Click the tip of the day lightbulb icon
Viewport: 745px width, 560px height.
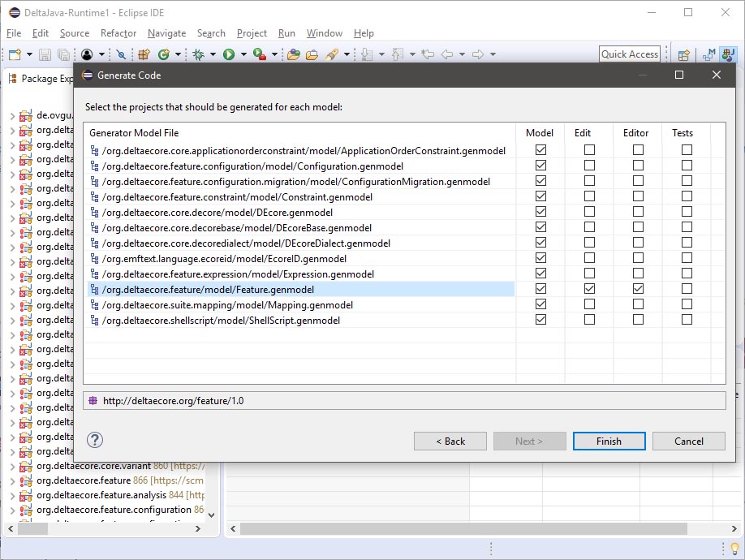(734, 549)
